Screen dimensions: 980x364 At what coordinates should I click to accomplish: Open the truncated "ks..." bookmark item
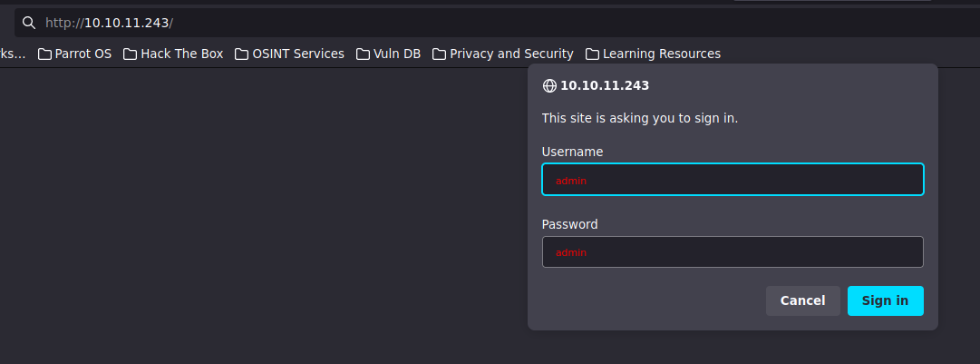tap(13, 54)
